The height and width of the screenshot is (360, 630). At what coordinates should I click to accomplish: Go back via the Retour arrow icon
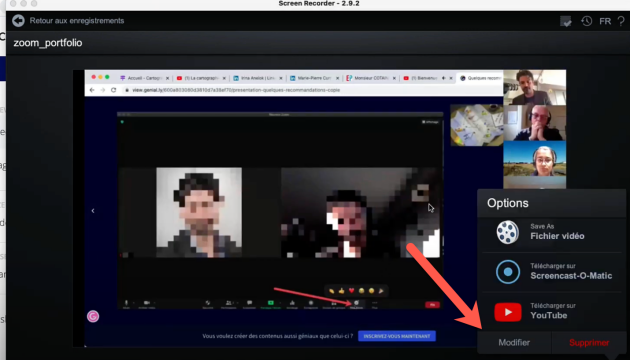(18, 20)
